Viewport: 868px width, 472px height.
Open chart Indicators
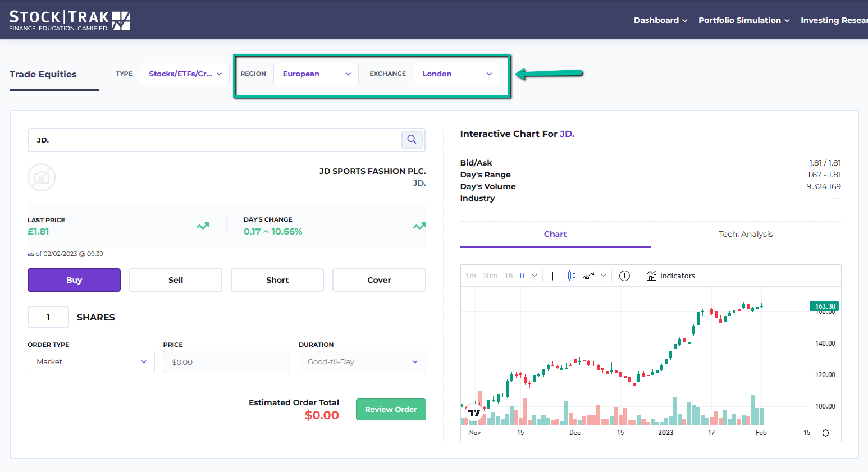coord(670,276)
